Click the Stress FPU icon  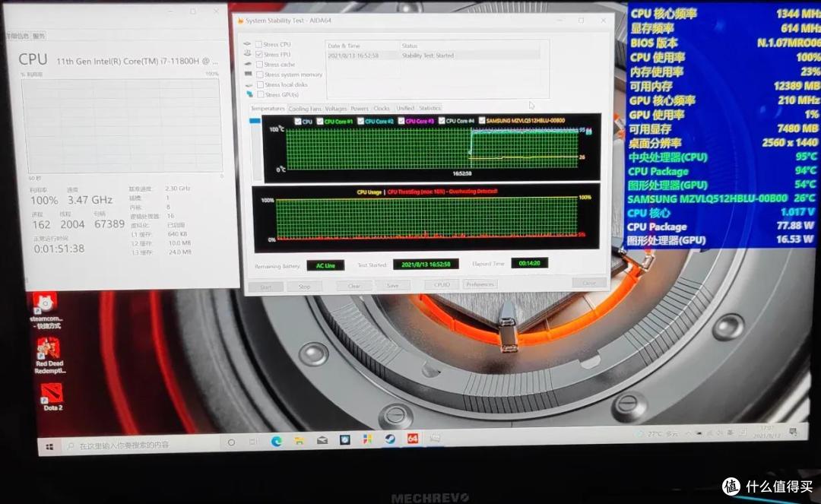(248, 54)
